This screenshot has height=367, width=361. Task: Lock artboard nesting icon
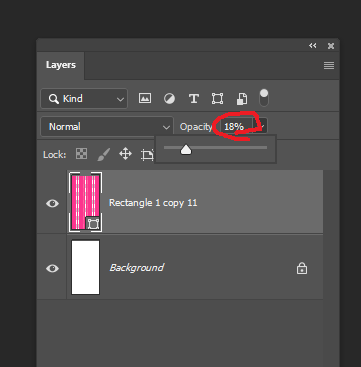point(147,155)
